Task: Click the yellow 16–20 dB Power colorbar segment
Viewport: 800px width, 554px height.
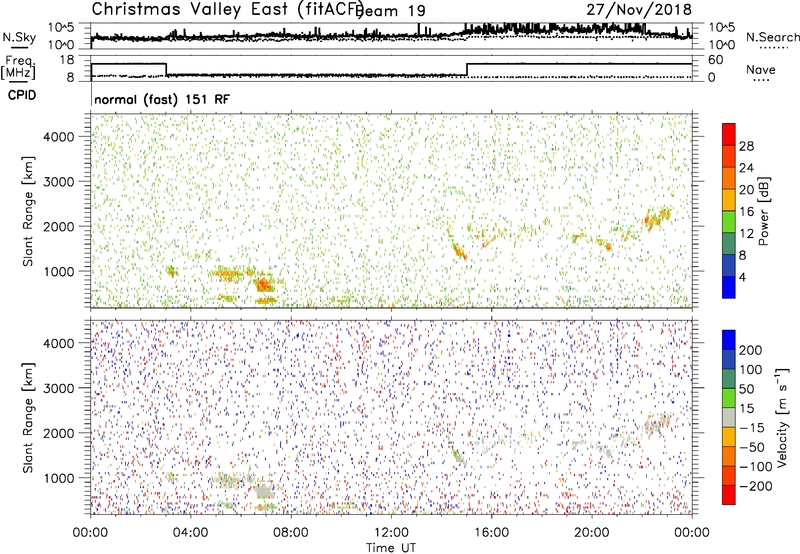Action: click(x=729, y=199)
